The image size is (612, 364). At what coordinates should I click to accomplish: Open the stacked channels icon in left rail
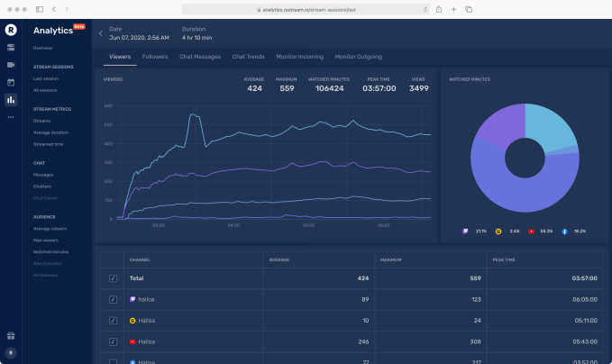coord(11,48)
